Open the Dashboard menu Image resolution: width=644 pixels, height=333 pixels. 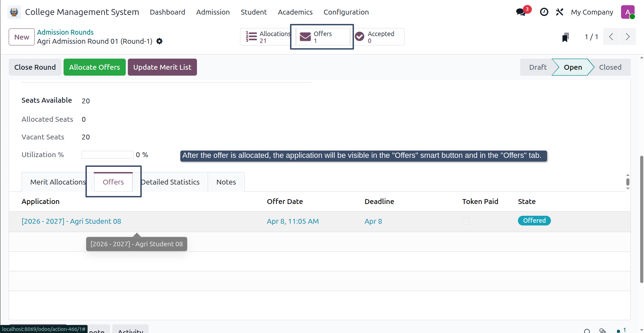click(167, 12)
